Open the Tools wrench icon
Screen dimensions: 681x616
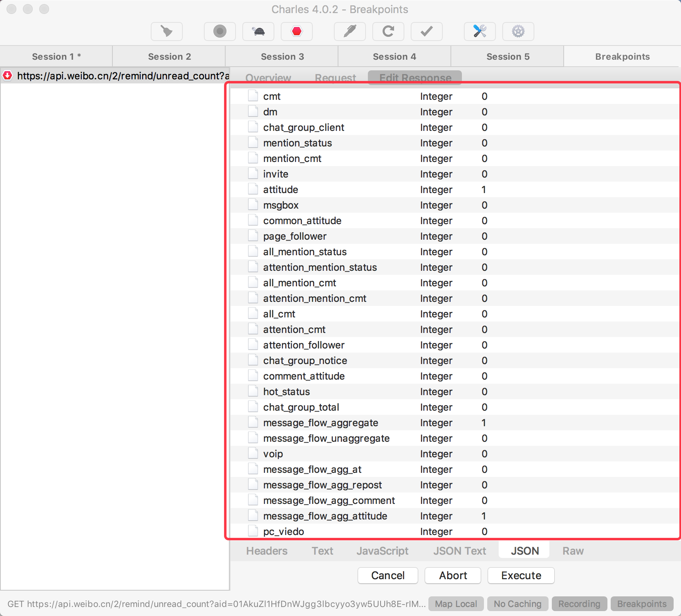tap(480, 31)
